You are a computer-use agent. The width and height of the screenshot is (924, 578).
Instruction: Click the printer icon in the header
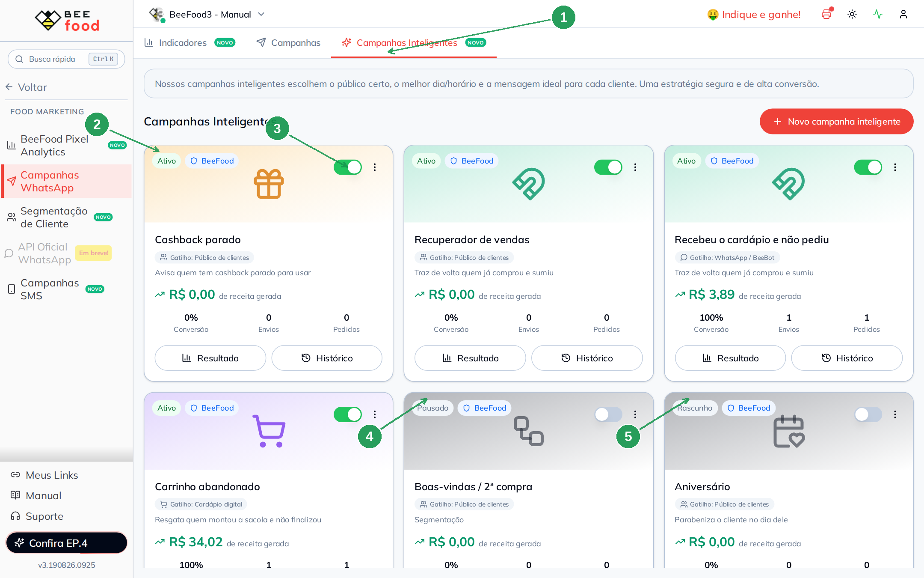point(827,14)
